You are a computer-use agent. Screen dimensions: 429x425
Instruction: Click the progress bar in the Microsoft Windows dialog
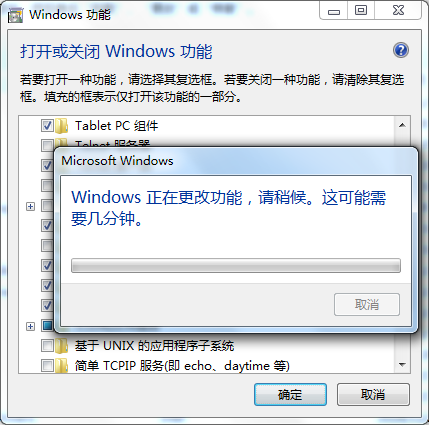236,266
